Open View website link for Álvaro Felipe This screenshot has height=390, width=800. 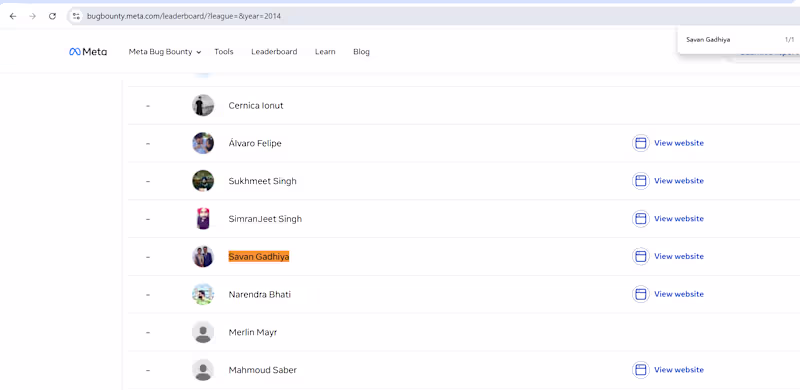(679, 143)
